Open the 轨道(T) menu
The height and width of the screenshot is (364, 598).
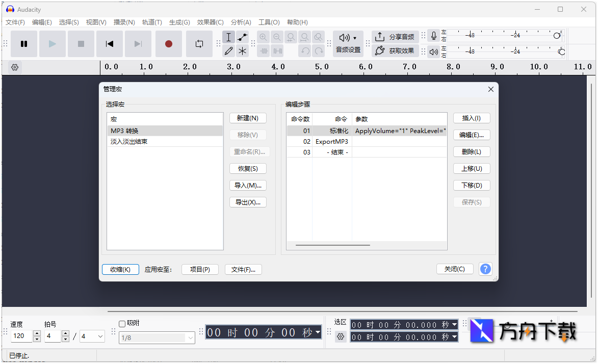pos(152,22)
